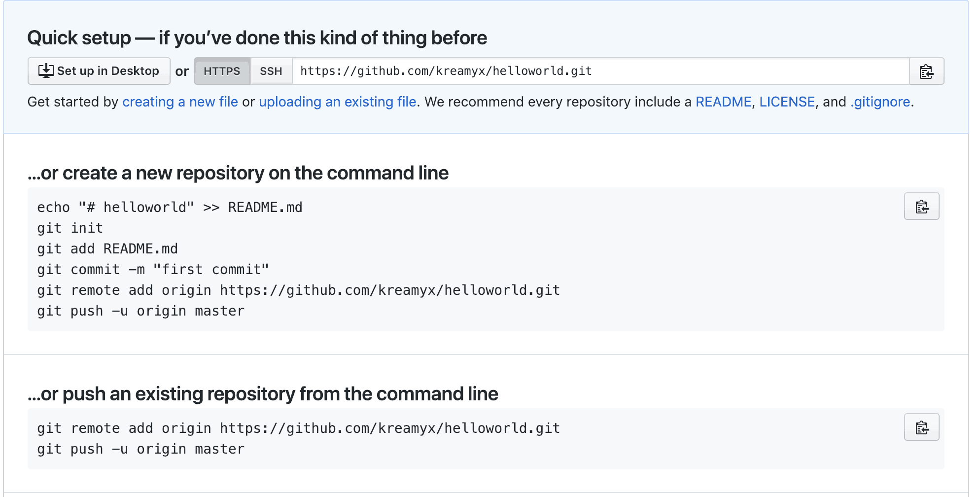Click the desktop download icon

46,71
